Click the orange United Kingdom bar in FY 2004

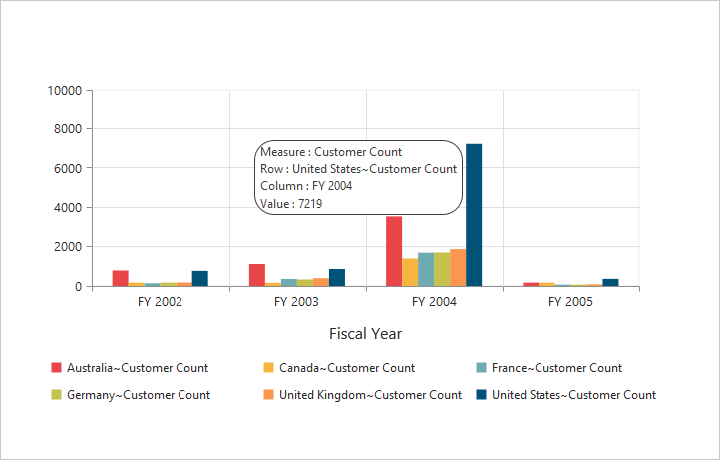pyautogui.click(x=458, y=268)
